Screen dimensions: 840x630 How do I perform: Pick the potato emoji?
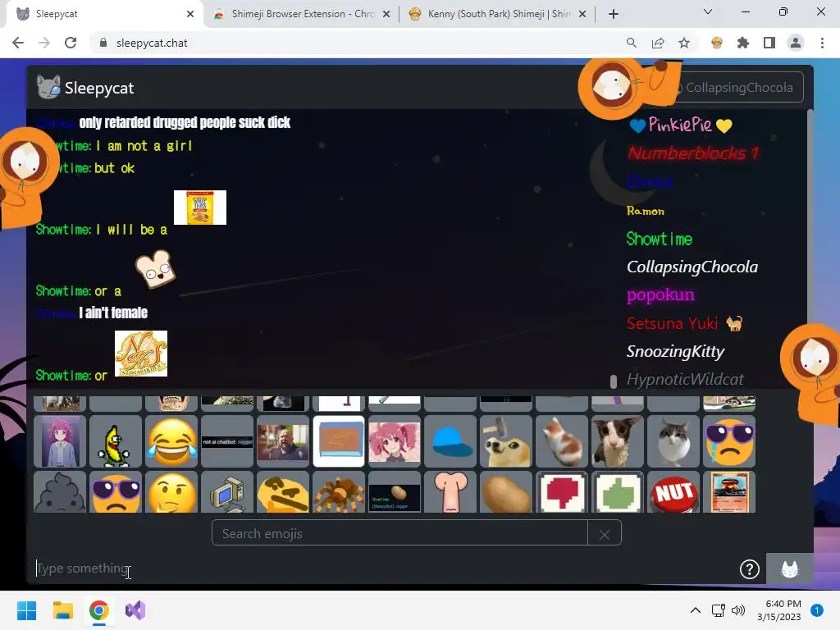click(505, 492)
